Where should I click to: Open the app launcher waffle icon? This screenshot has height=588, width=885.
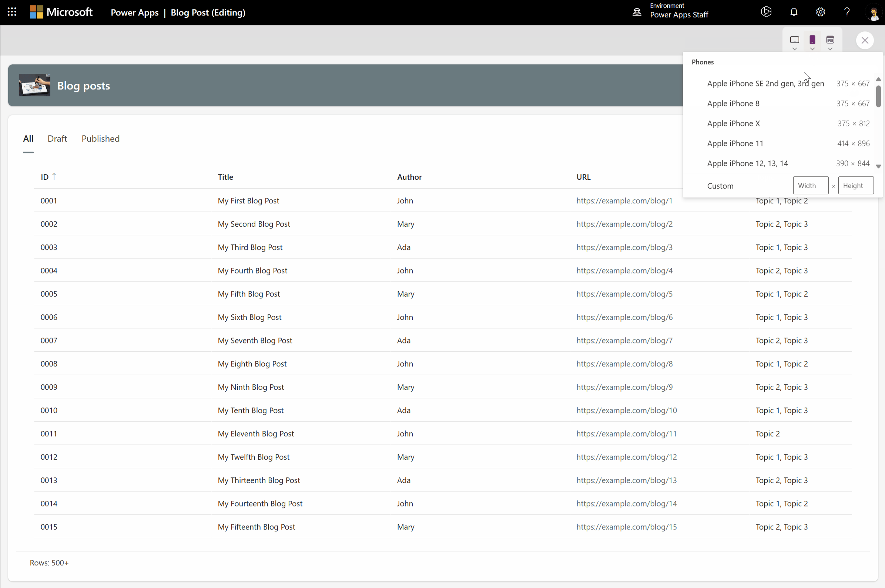pyautogui.click(x=12, y=12)
